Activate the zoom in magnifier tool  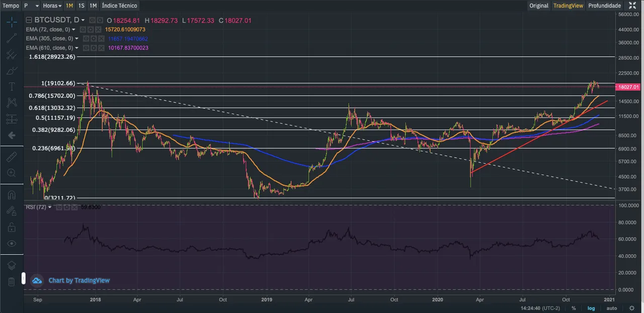tap(11, 173)
